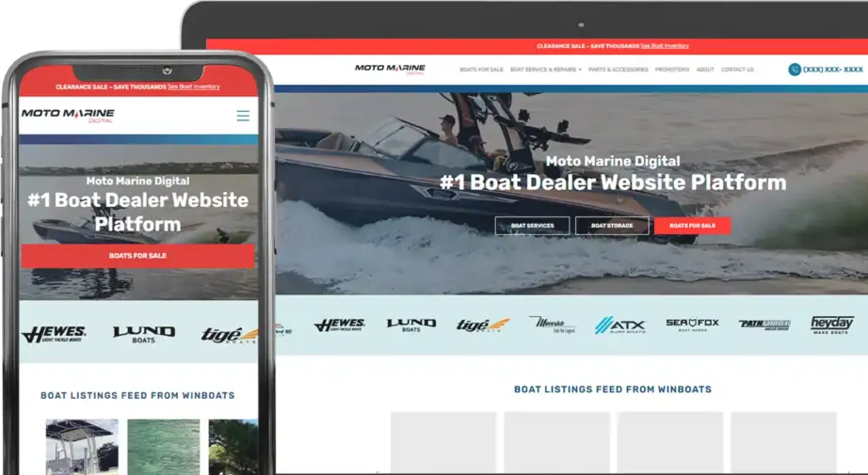Go to Parts & Accessories menu

tap(619, 70)
